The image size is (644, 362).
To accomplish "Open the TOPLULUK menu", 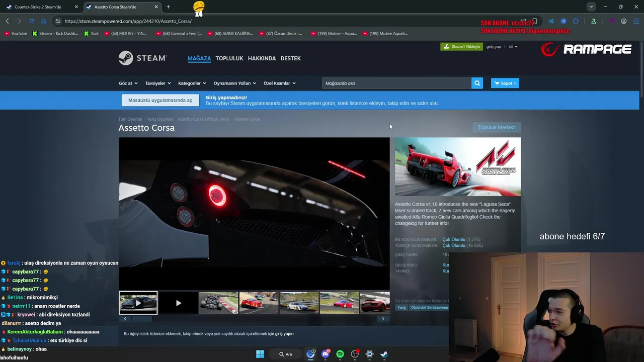I will coord(229,58).
